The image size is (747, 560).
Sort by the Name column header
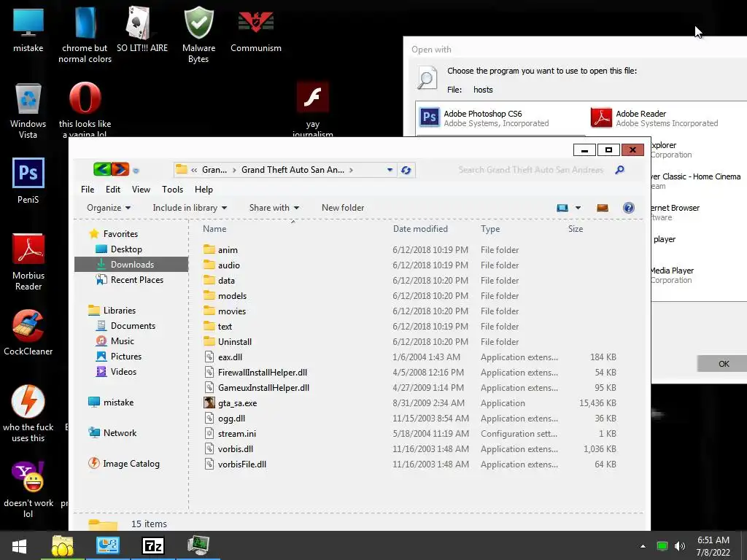[x=214, y=229]
